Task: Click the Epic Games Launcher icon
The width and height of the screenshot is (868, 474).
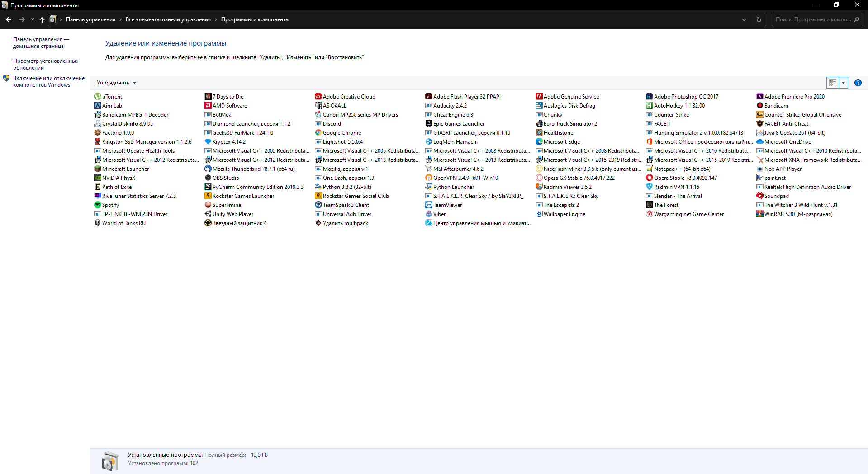Action: pos(428,123)
